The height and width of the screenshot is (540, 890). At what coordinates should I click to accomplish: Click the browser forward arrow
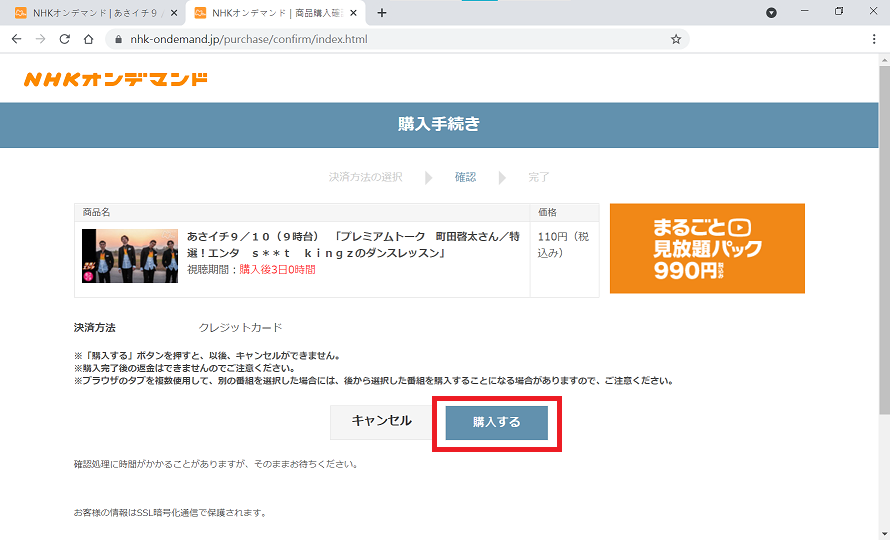pyautogui.click(x=40, y=39)
